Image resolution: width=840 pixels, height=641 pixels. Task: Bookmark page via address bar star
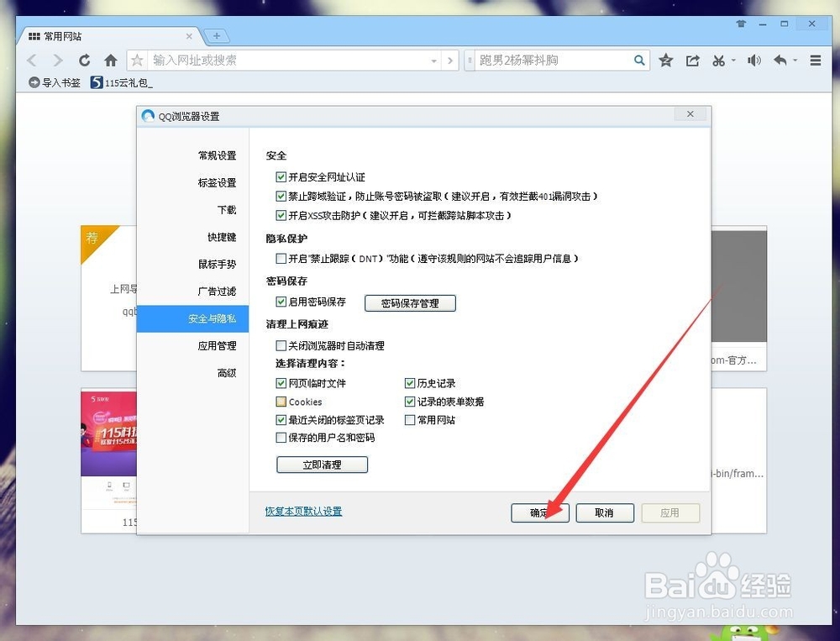(137, 60)
